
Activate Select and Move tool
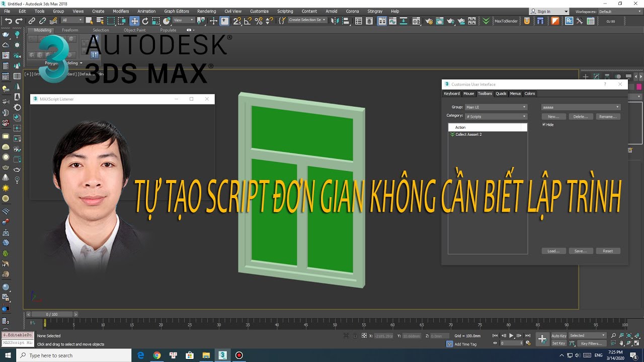tap(134, 21)
